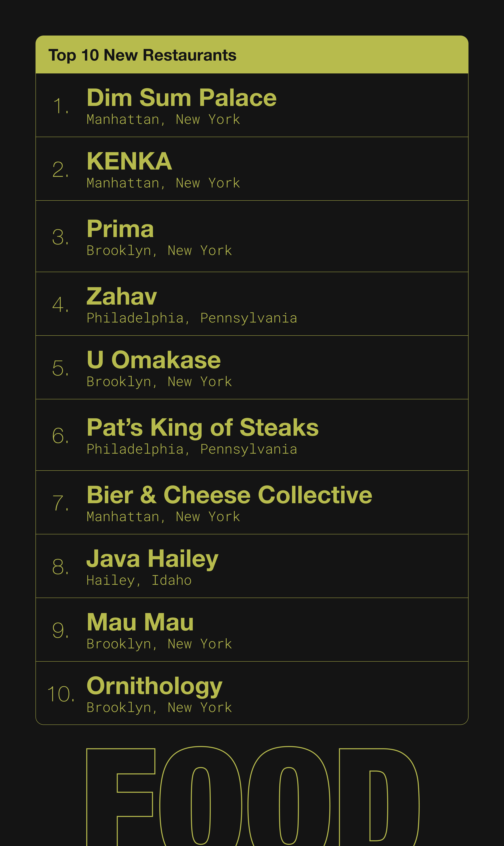504x846 pixels.
Task: Click the Zahav restaurant name
Action: click(x=122, y=296)
